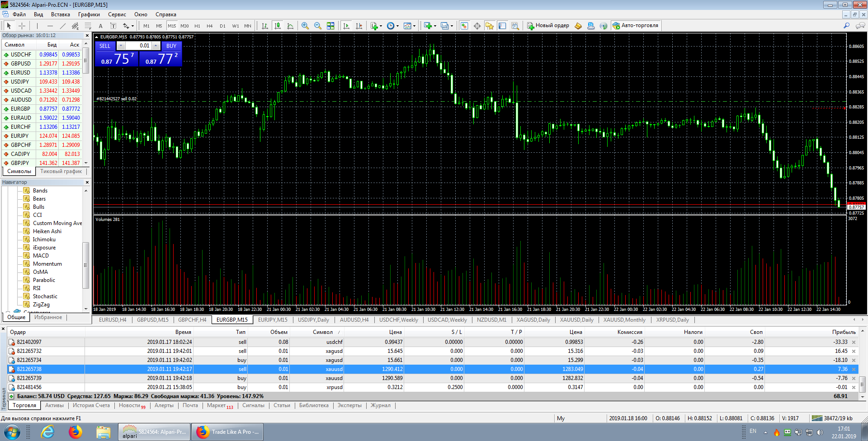
Task: Toggle chart shift from right border
Action: [359, 26]
